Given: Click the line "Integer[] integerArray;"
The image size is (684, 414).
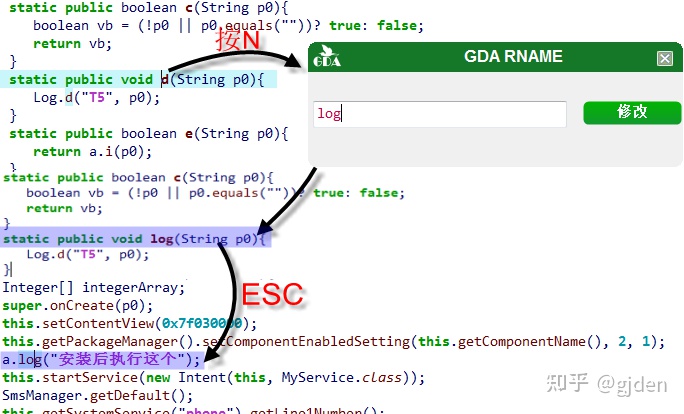Looking at the screenshot, I should [94, 288].
